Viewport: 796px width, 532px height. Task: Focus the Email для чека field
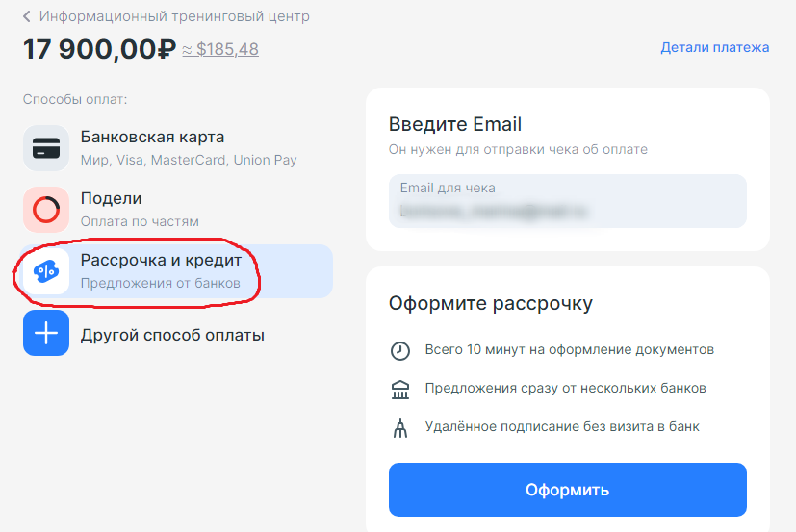(x=568, y=201)
